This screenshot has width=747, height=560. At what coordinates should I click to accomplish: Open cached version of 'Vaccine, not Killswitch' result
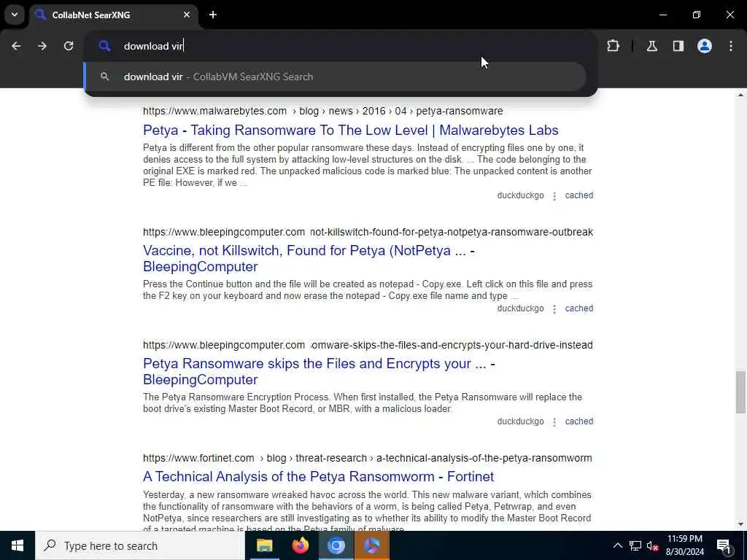coord(578,308)
